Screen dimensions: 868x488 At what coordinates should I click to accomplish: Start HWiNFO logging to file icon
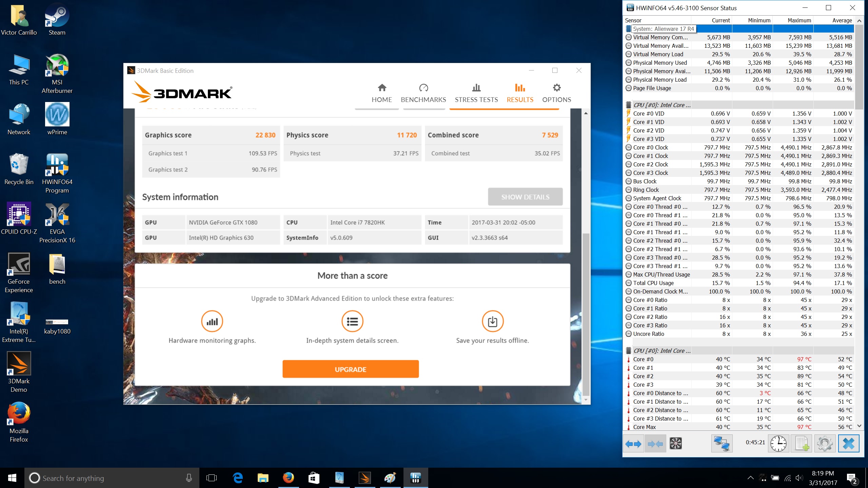[x=802, y=444]
